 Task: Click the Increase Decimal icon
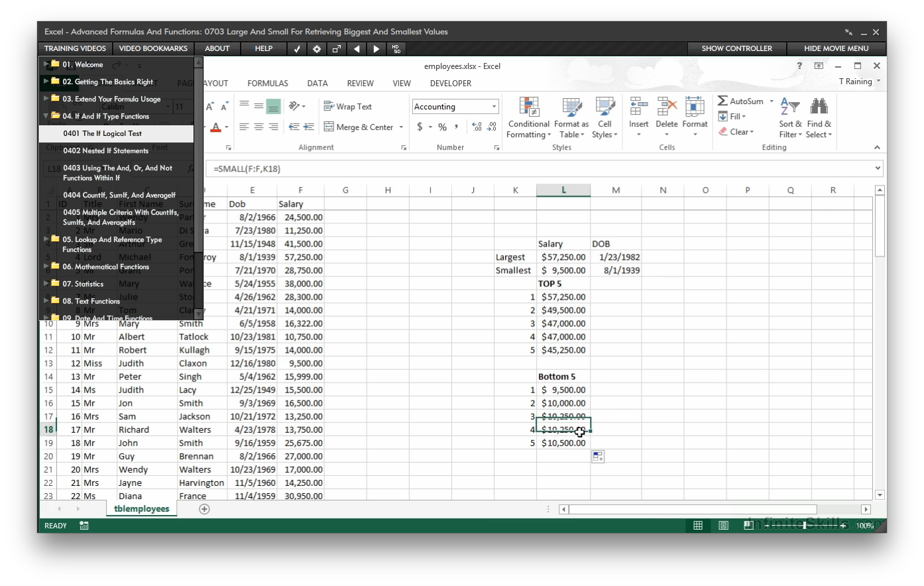(x=477, y=127)
